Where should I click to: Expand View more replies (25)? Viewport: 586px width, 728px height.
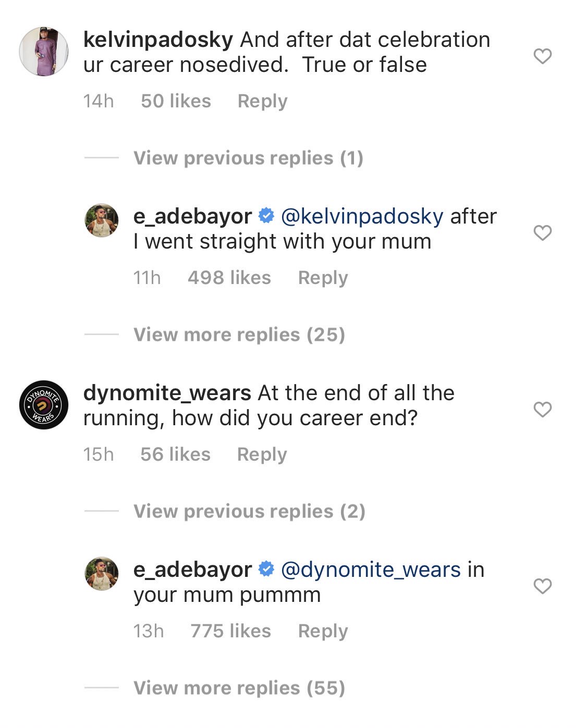pyautogui.click(x=239, y=335)
